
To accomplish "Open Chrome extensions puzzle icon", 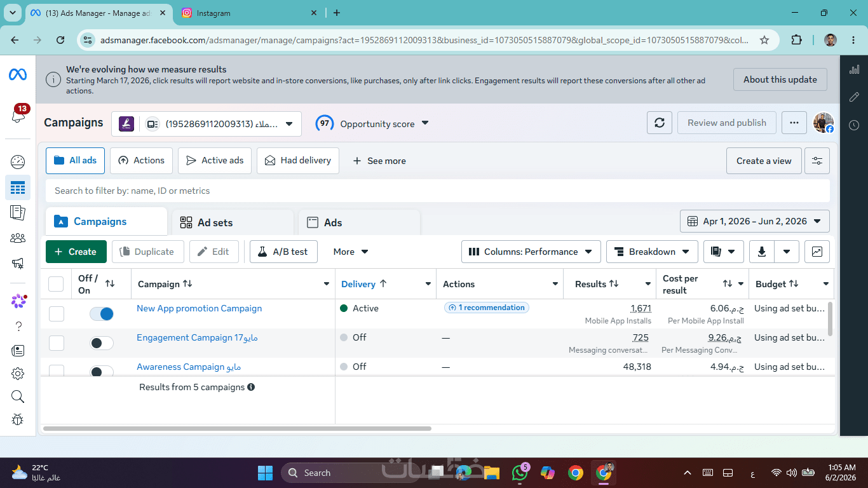I will coord(796,40).
